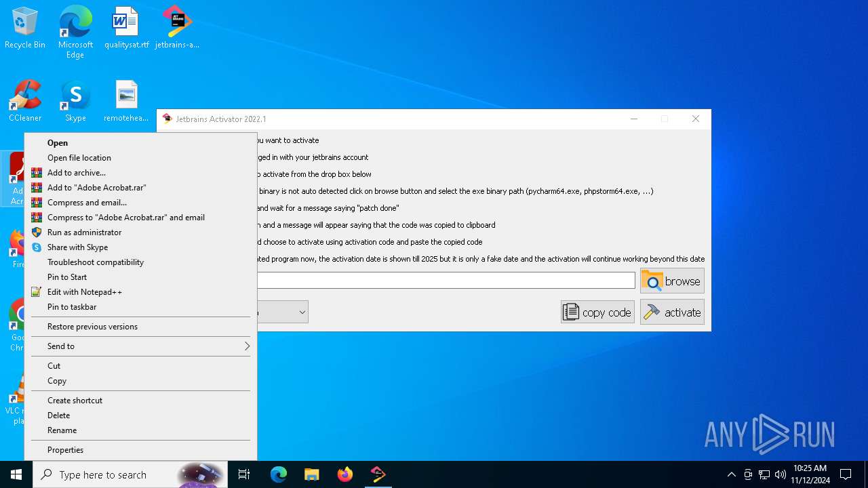868x488 pixels.
Task: Open network status tray icon
Action: click(x=764, y=474)
